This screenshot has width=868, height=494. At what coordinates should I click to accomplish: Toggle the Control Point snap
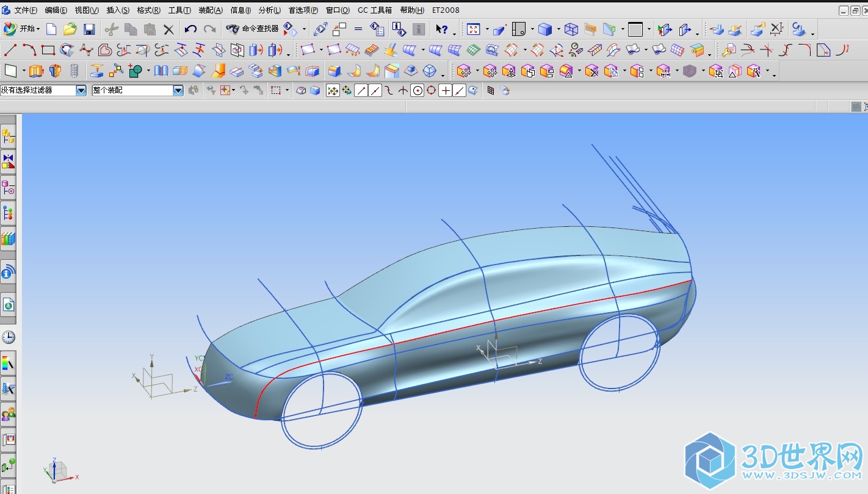point(389,91)
